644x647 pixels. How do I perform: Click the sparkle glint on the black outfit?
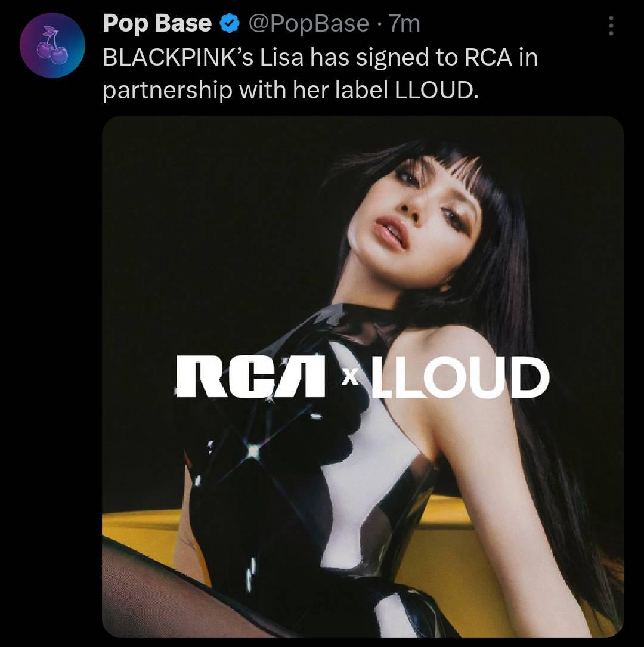253,450
